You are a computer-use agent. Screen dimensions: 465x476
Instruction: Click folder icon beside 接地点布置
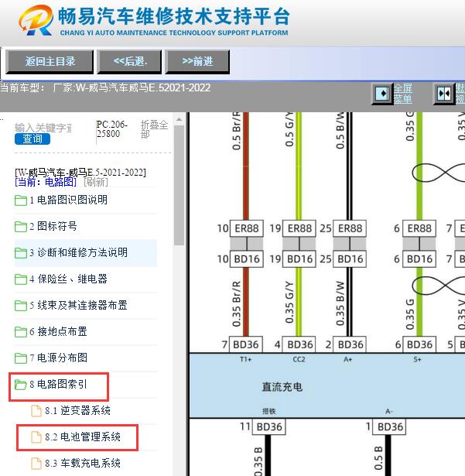[21, 332]
